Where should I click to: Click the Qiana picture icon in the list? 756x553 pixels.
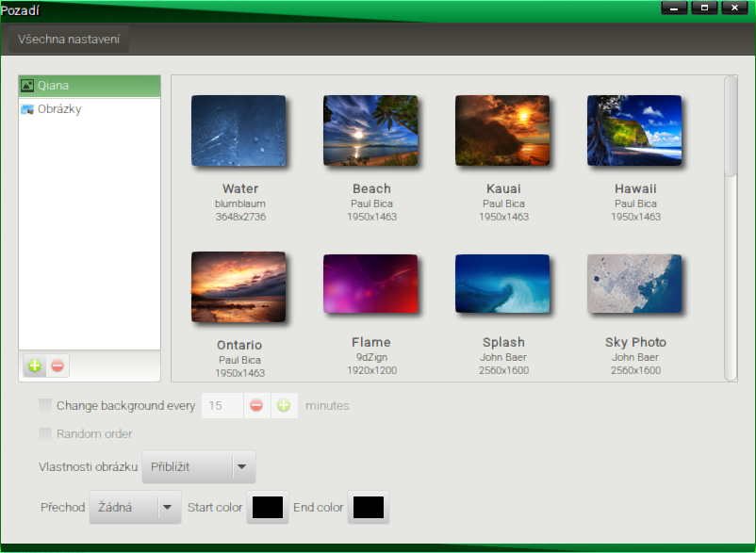click(x=27, y=86)
